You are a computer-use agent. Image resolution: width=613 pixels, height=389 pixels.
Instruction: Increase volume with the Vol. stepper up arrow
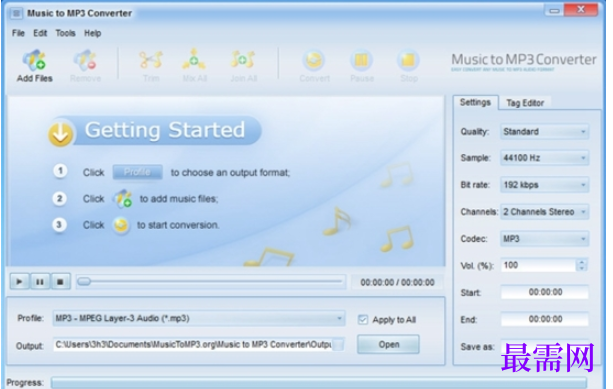582,262
